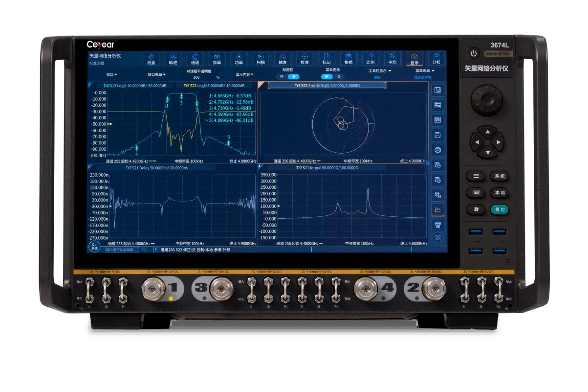The height and width of the screenshot is (392, 588).
Task: Open the 分析 (Analysis) tab
Action: pyautogui.click(x=436, y=59)
